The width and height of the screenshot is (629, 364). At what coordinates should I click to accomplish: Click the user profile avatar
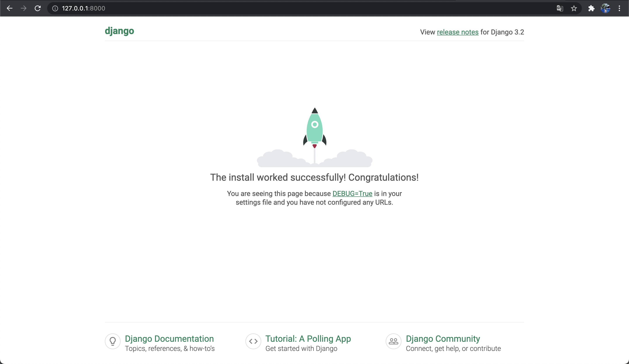coord(605,8)
